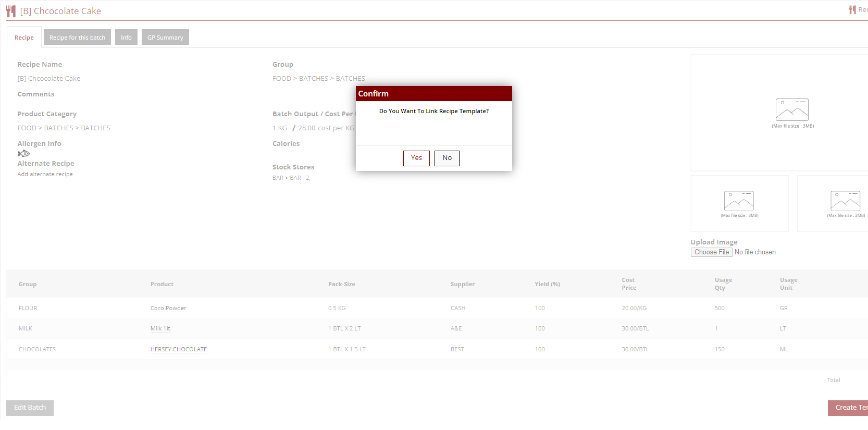The image size is (868, 430).
Task: Open the Coco Powder product link
Action: pyautogui.click(x=168, y=308)
